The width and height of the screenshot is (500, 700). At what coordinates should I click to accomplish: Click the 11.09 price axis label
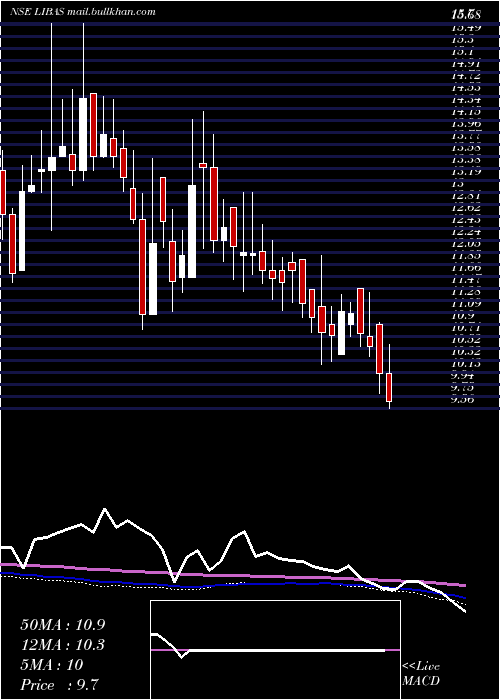coord(465,304)
